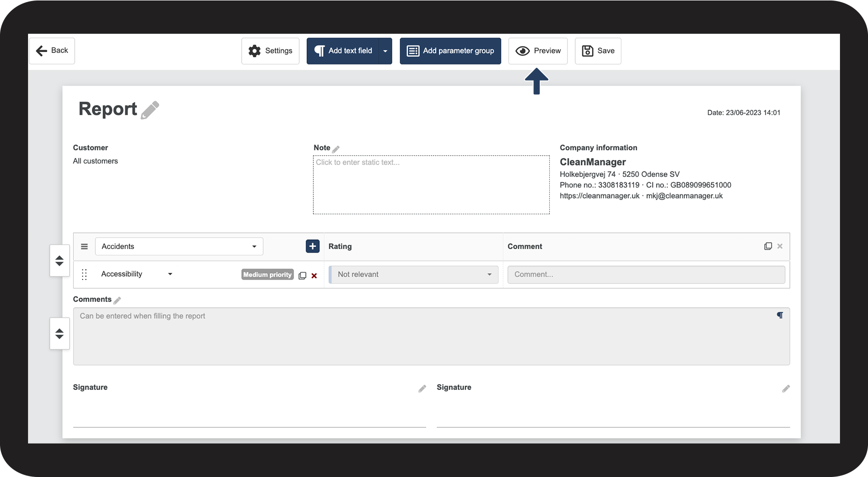Screen dimensions: 868x477
Task: Click Add parameter group button
Action: tap(450, 51)
